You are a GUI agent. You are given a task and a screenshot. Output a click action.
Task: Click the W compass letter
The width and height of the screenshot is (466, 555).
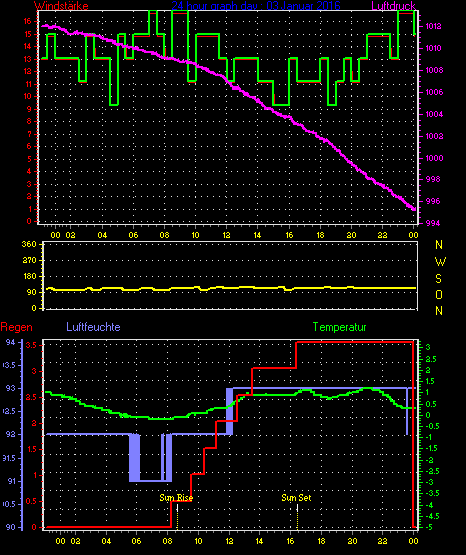pos(440,262)
